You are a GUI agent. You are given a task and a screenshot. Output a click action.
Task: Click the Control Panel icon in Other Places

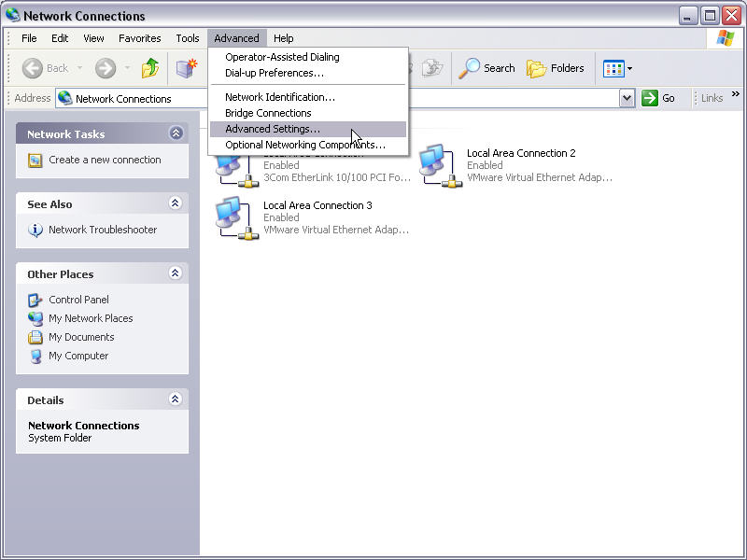point(35,300)
